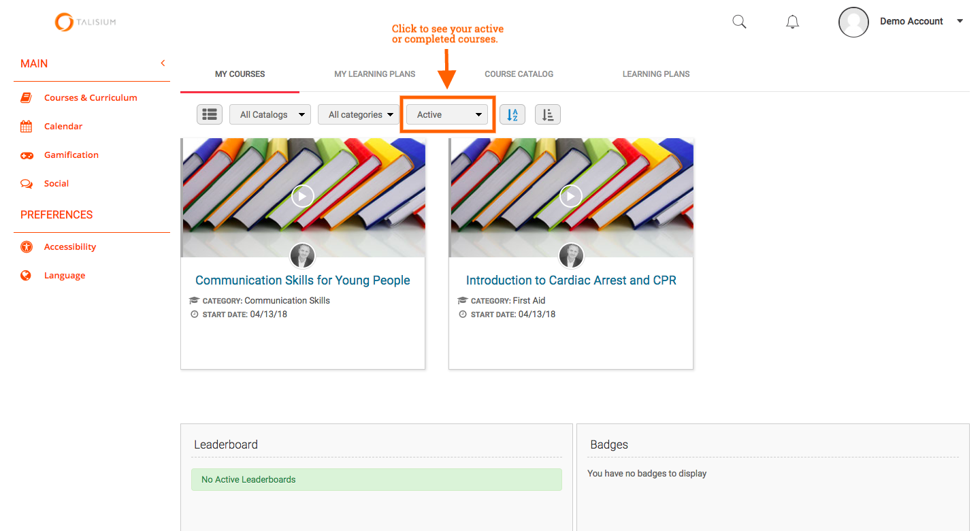Click the book icon beside Courses & Curriculum
The height and width of the screenshot is (531, 980).
tap(26, 98)
